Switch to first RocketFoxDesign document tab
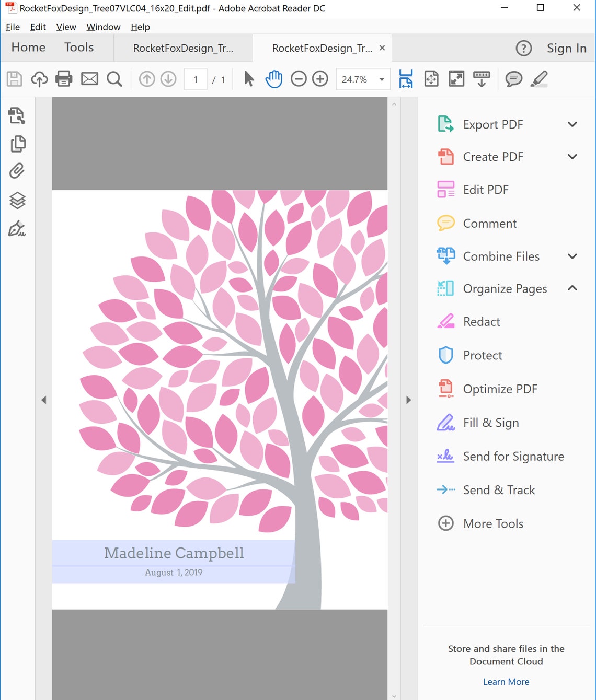596x700 pixels. 183,48
